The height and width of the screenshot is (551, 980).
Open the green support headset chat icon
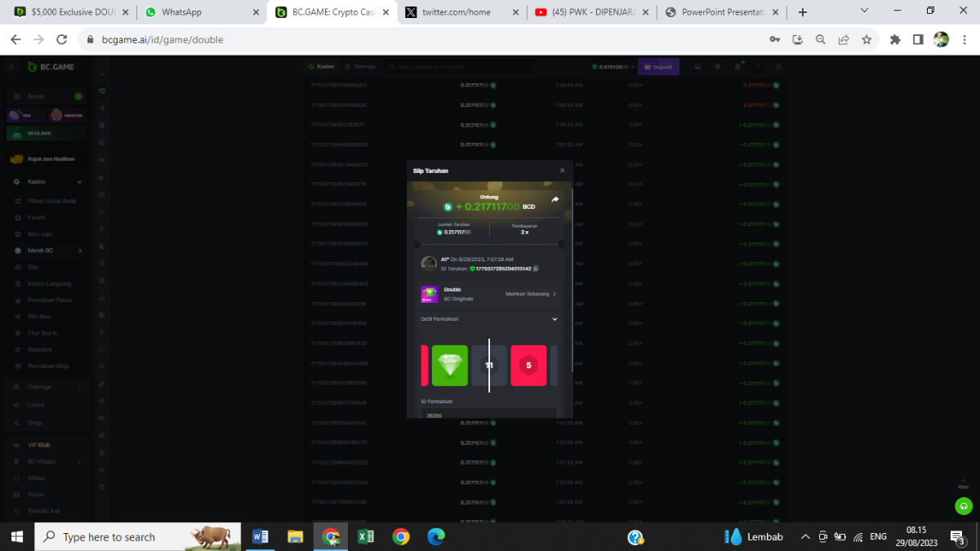(964, 506)
